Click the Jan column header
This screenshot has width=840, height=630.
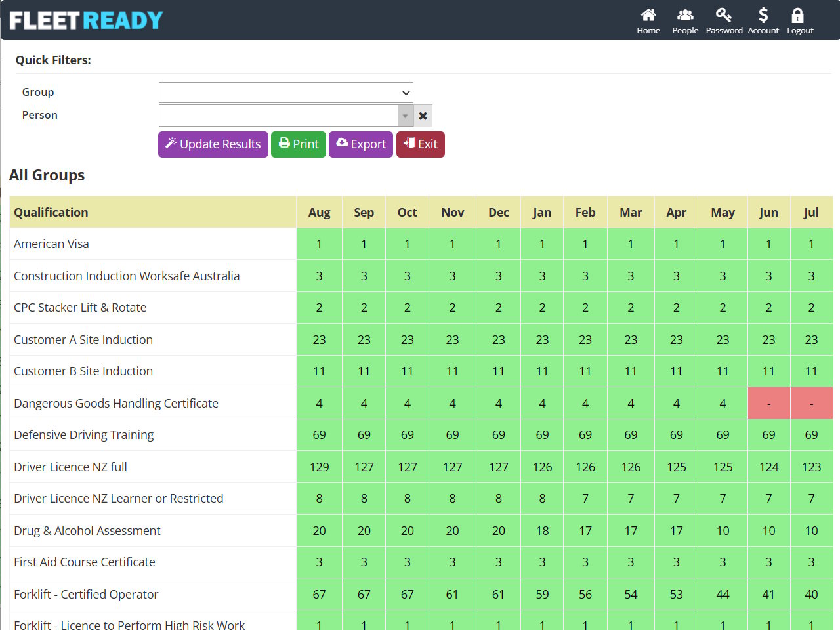pos(542,212)
